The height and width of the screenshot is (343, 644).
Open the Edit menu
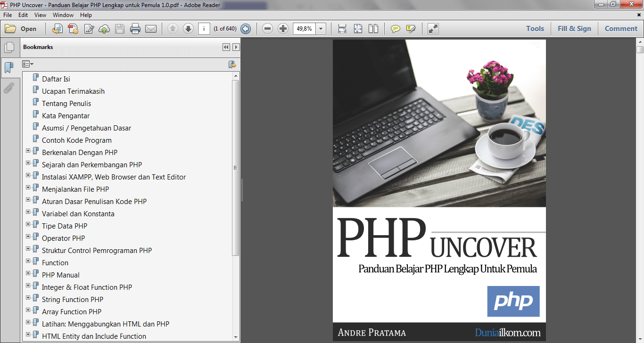tap(23, 15)
